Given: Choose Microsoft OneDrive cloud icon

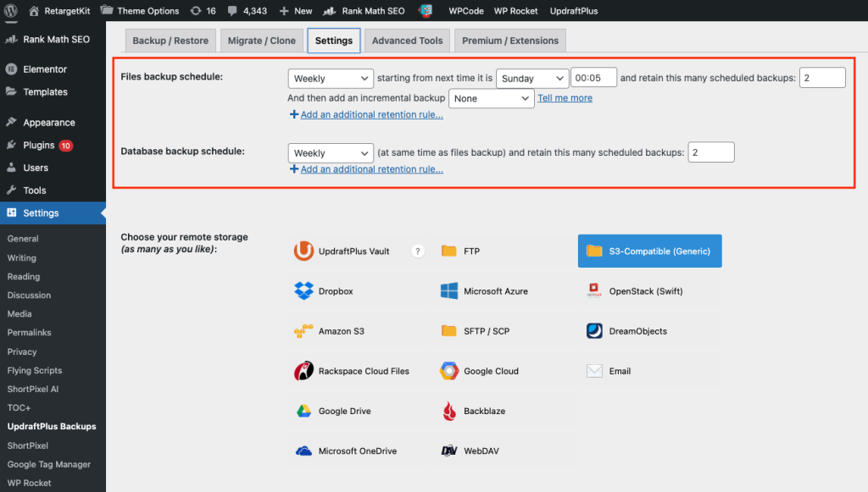Looking at the screenshot, I should click(303, 451).
